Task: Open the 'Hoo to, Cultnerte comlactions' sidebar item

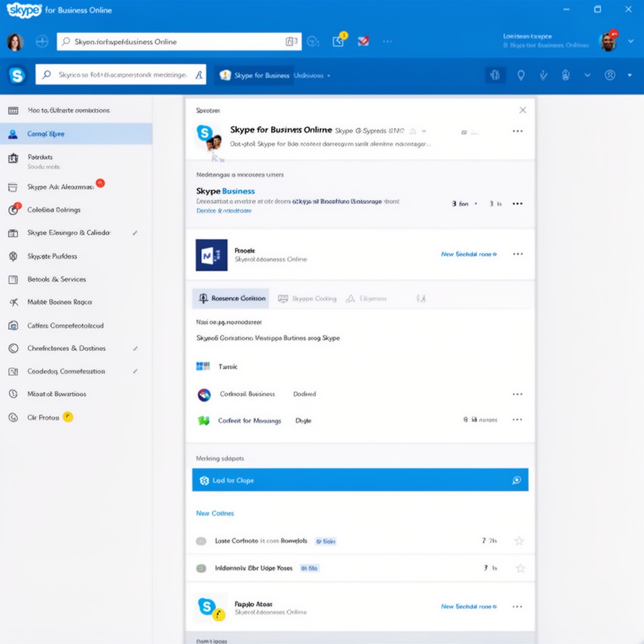Action: point(76,111)
